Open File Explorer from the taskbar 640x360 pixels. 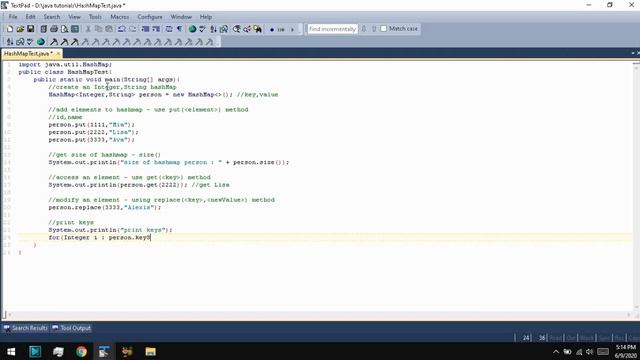[151, 351]
